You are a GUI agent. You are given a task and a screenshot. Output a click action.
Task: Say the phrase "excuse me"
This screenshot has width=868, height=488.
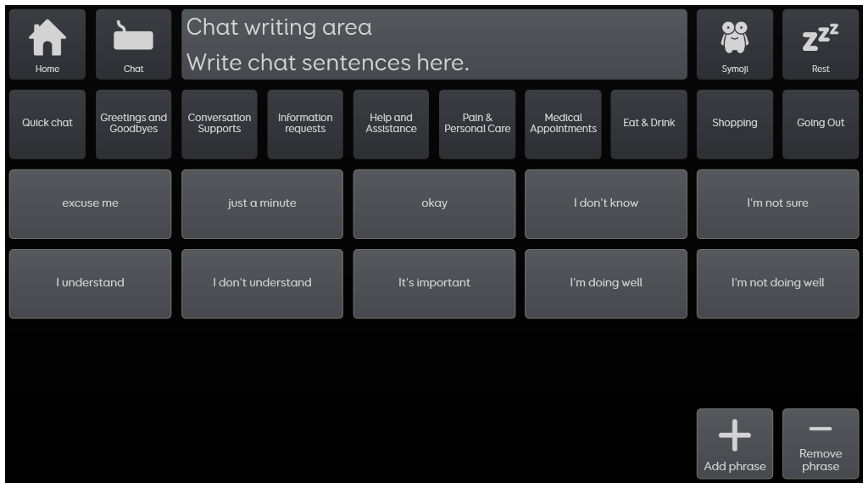tap(91, 203)
